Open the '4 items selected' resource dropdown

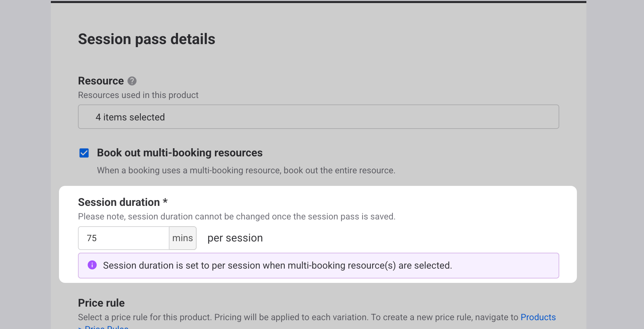pyautogui.click(x=318, y=117)
